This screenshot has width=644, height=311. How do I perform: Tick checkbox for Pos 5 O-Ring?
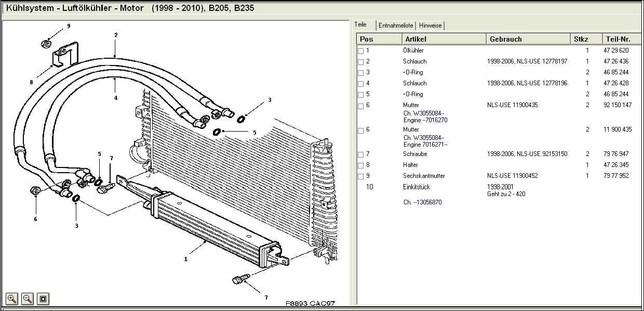point(361,95)
